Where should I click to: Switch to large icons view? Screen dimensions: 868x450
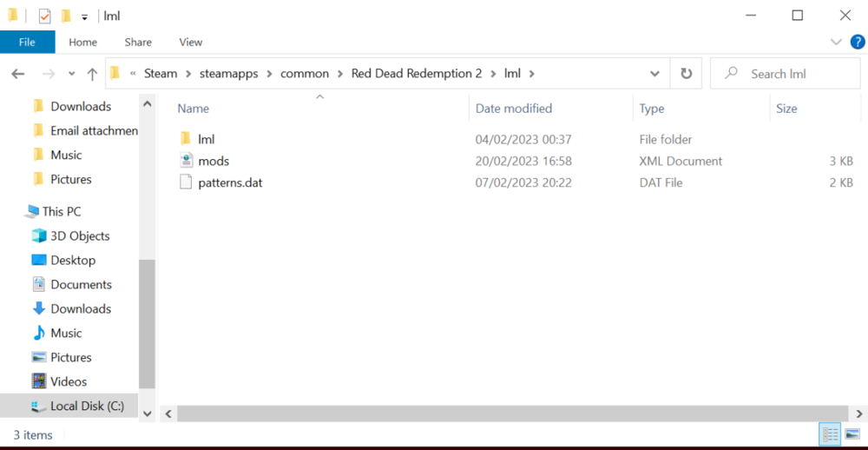(x=852, y=433)
